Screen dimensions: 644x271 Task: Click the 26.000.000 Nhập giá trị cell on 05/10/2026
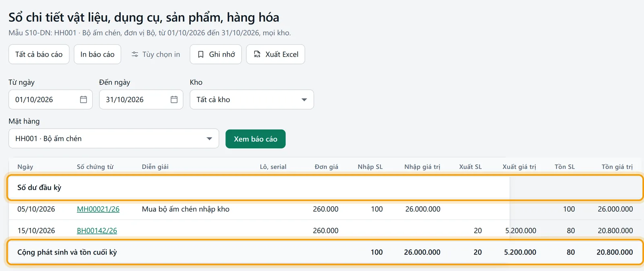[x=423, y=209]
